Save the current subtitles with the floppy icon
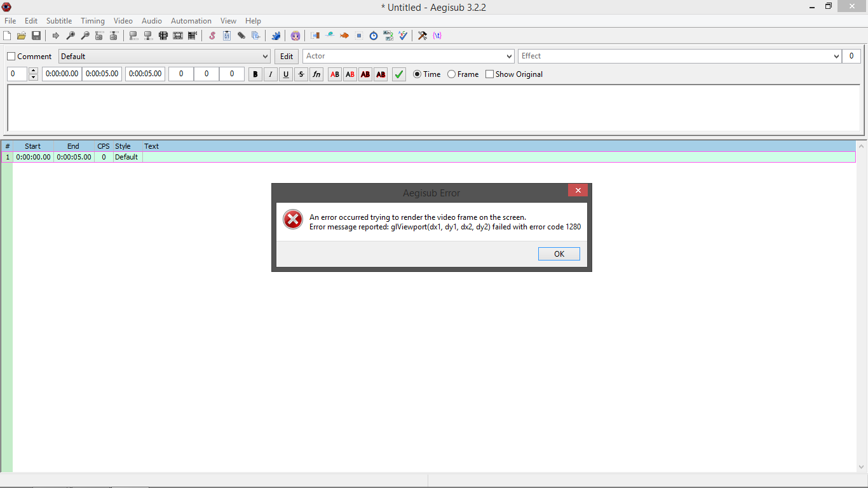The image size is (868, 488). [x=36, y=36]
